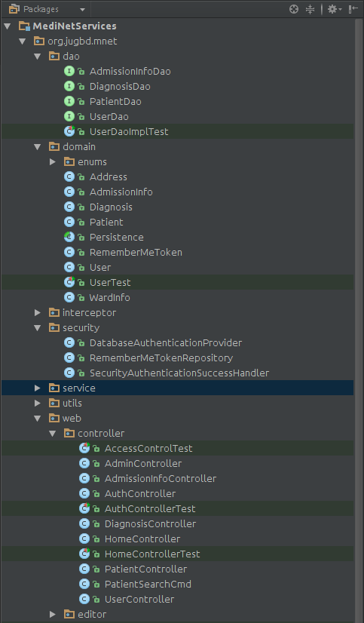
Task: Expand the enums package
Action: point(53,162)
